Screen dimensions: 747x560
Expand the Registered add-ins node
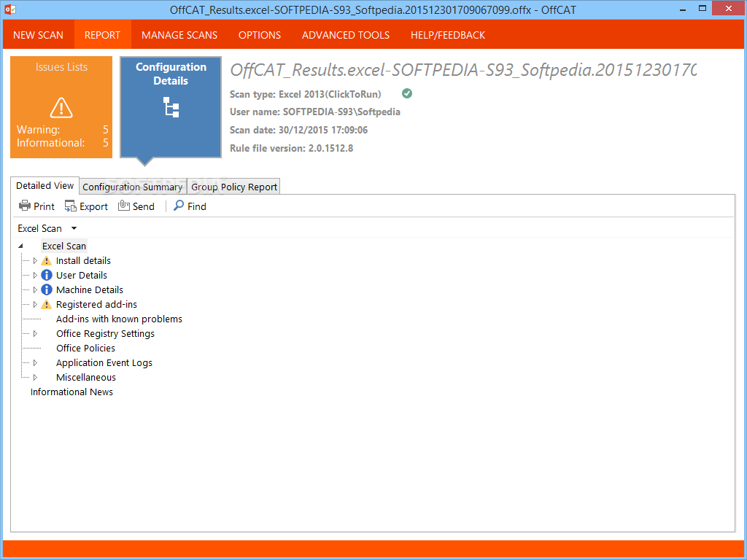tap(35, 304)
